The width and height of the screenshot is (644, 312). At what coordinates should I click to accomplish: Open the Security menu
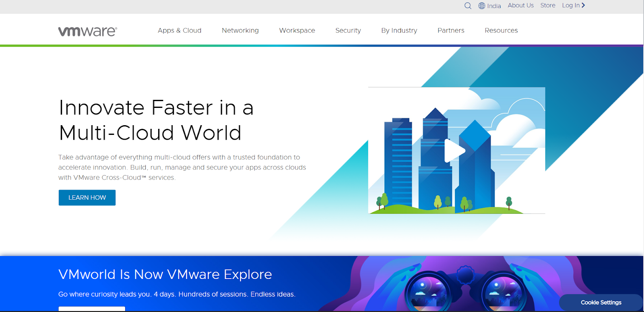coord(348,31)
